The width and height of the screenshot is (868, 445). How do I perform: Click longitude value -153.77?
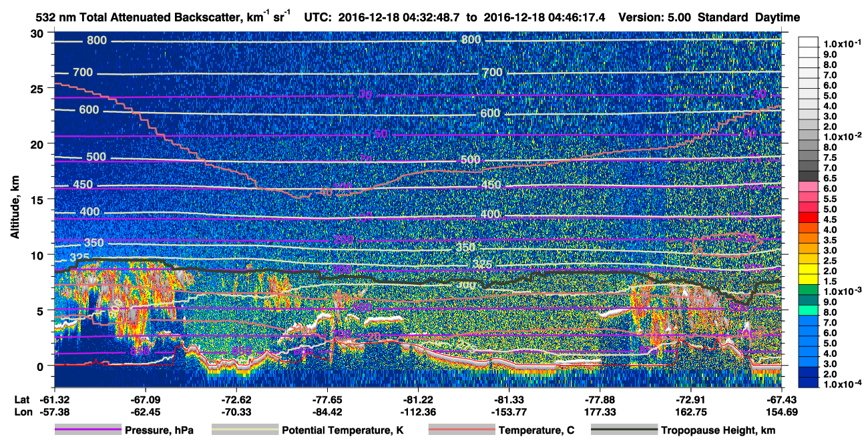pos(509,412)
